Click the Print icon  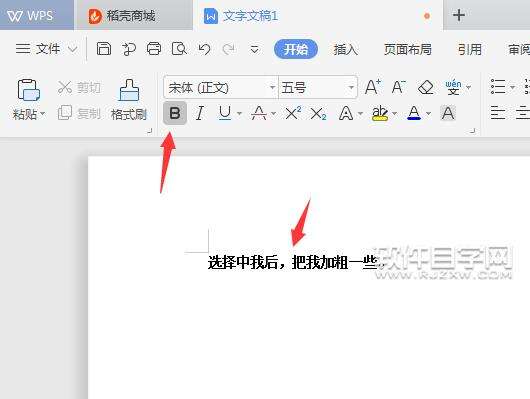(x=154, y=49)
